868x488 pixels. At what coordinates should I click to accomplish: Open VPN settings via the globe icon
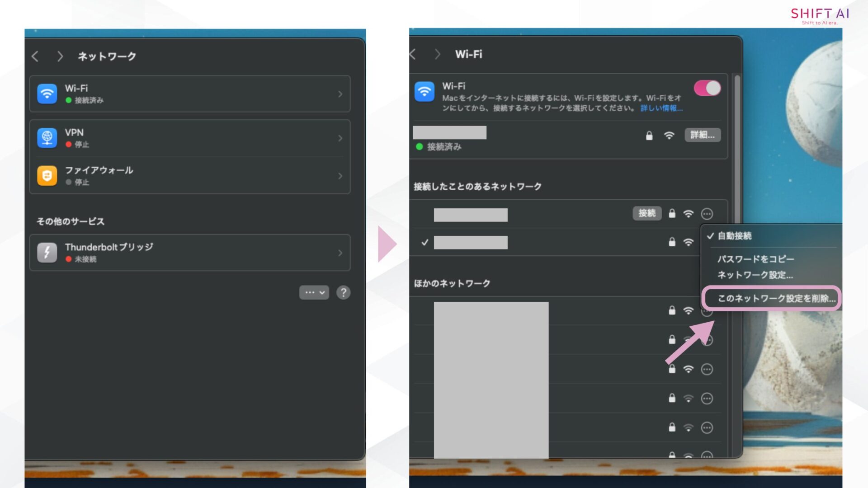point(47,138)
